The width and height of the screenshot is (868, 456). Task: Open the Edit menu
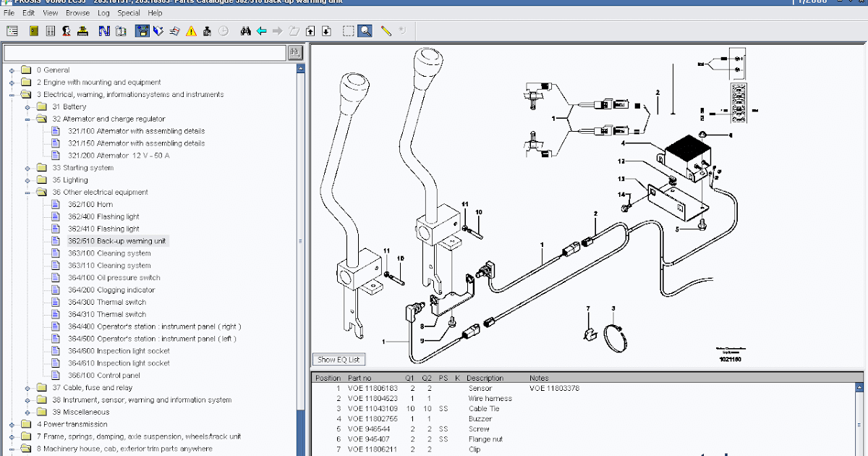[x=29, y=13]
